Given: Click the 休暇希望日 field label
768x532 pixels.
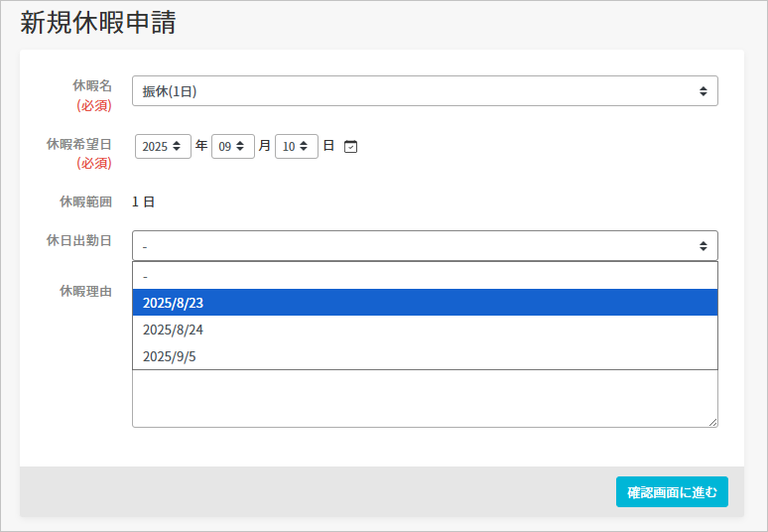Looking at the screenshot, I should pyautogui.click(x=79, y=144).
